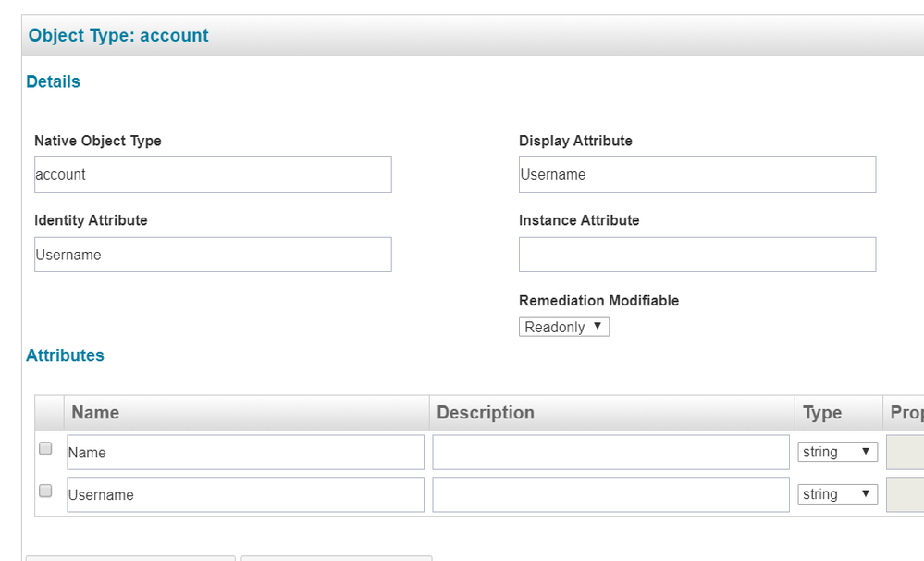Click the Description field in Username row
This screenshot has width=924, height=561.
[610, 495]
